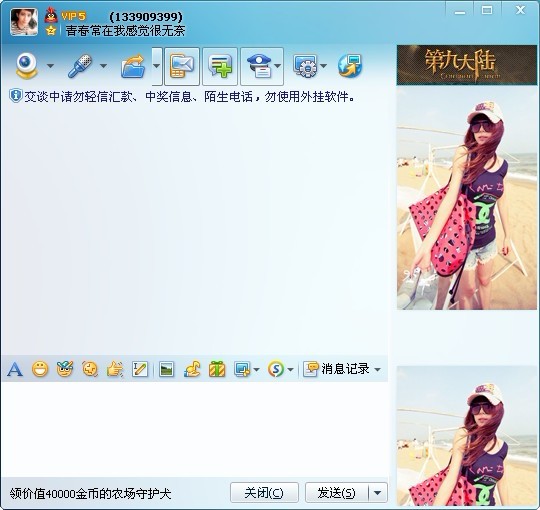Start a video call with the webcam icon
540x510 pixels.
tap(27, 65)
